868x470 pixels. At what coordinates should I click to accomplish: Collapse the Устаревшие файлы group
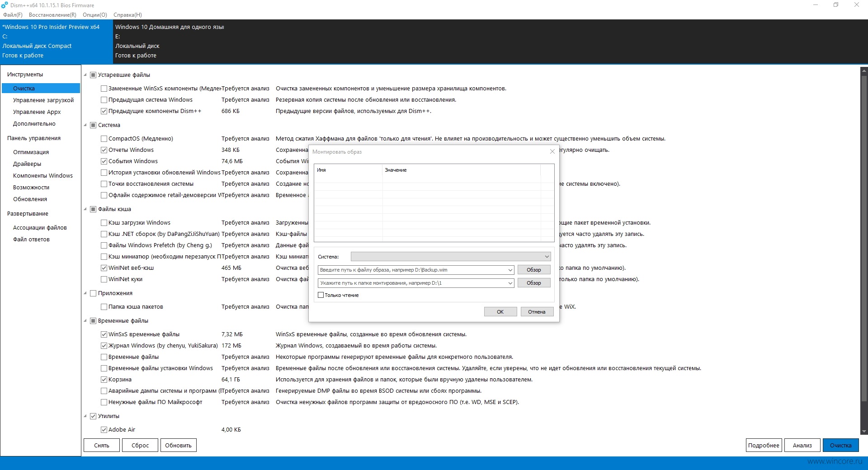tap(85, 75)
